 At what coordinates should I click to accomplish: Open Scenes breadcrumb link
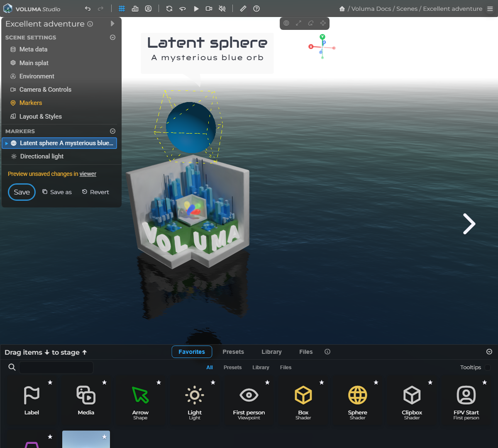[x=407, y=9]
